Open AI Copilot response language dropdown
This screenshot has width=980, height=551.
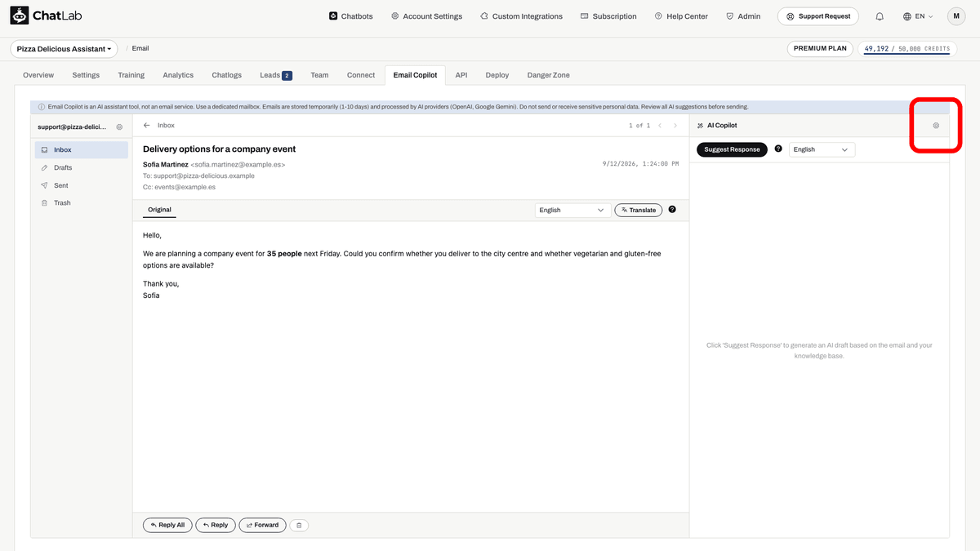(x=822, y=149)
